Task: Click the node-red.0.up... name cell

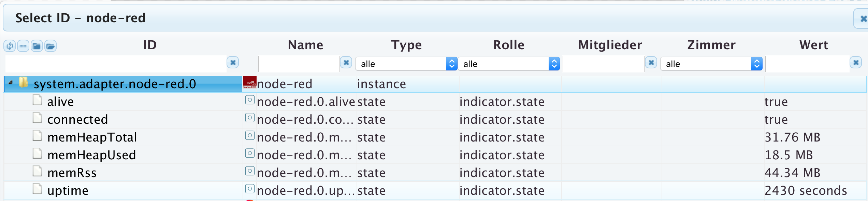Action: point(306,191)
